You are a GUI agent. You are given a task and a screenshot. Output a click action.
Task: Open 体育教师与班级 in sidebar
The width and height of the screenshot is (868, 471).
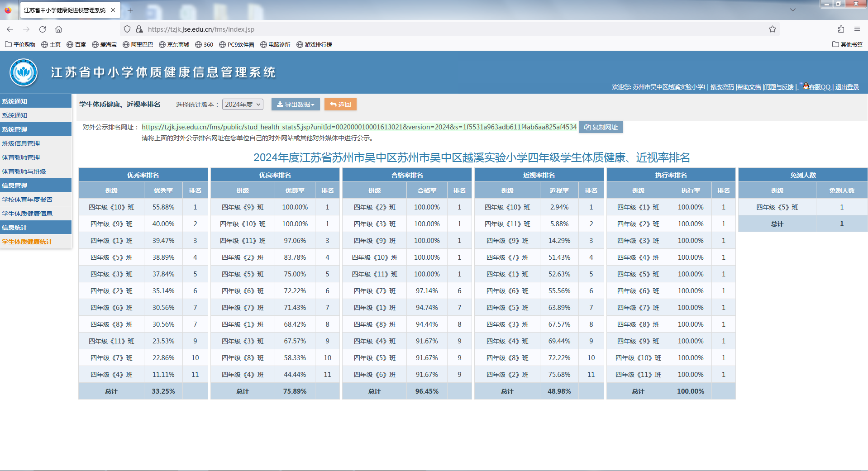(36, 171)
